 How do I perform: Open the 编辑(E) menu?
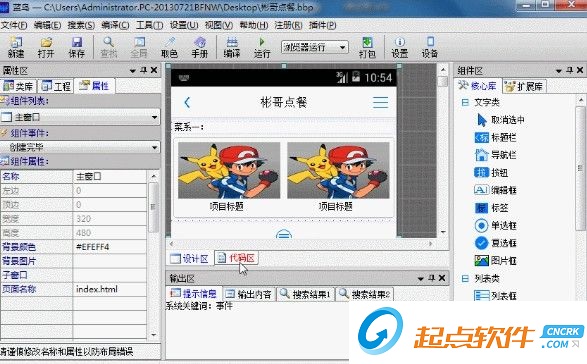[48, 25]
